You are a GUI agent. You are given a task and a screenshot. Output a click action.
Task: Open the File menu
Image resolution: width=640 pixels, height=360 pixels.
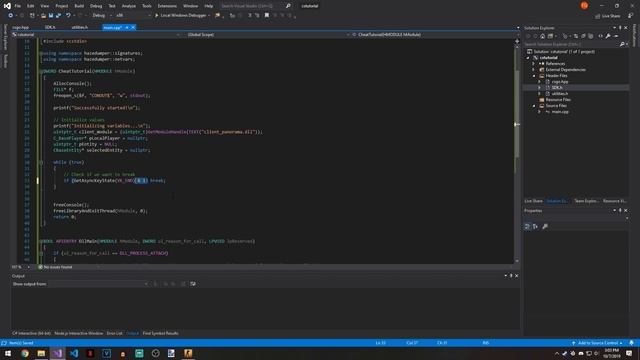[x=18, y=6]
